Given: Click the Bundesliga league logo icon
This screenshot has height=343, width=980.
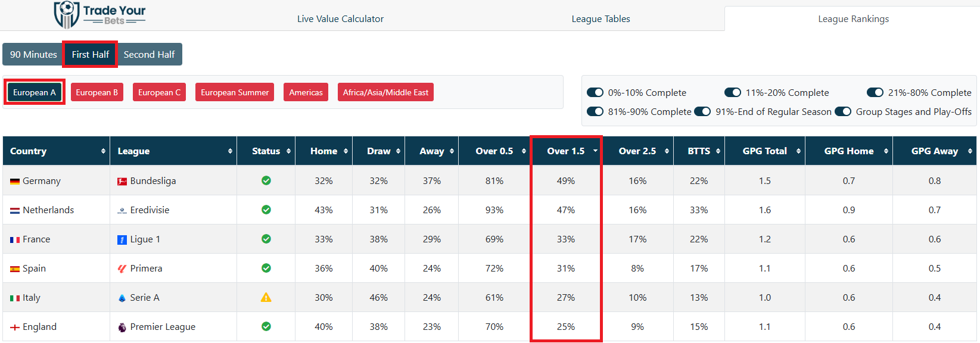Looking at the screenshot, I should coord(122,181).
